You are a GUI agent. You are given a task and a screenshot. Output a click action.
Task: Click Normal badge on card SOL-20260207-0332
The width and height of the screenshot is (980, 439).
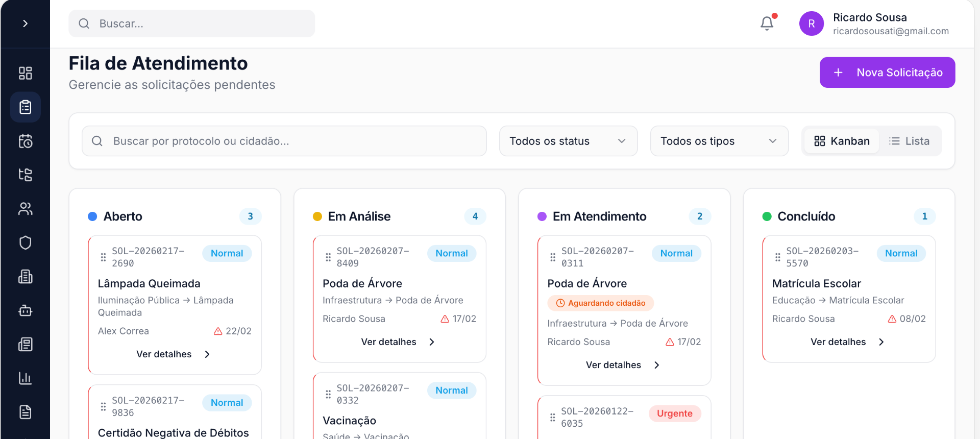(x=452, y=391)
